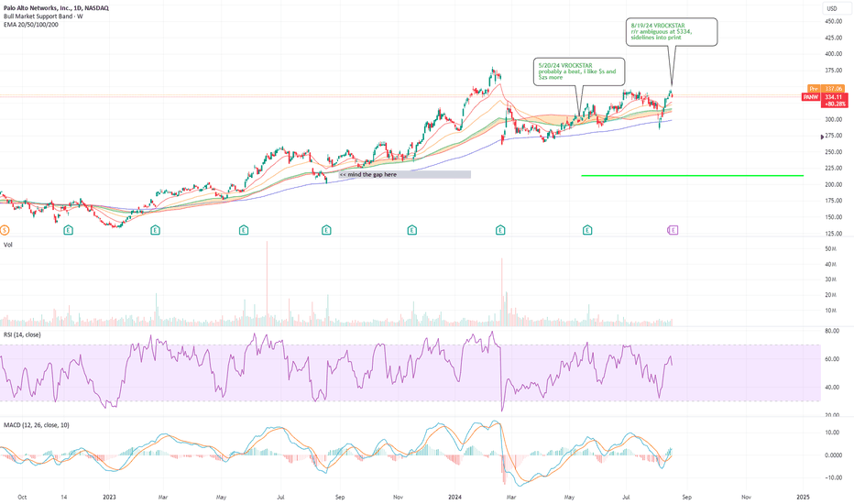Screen dimensions: 854x504
Task: Click the 2025 label on time axis
Action: tap(803, 497)
